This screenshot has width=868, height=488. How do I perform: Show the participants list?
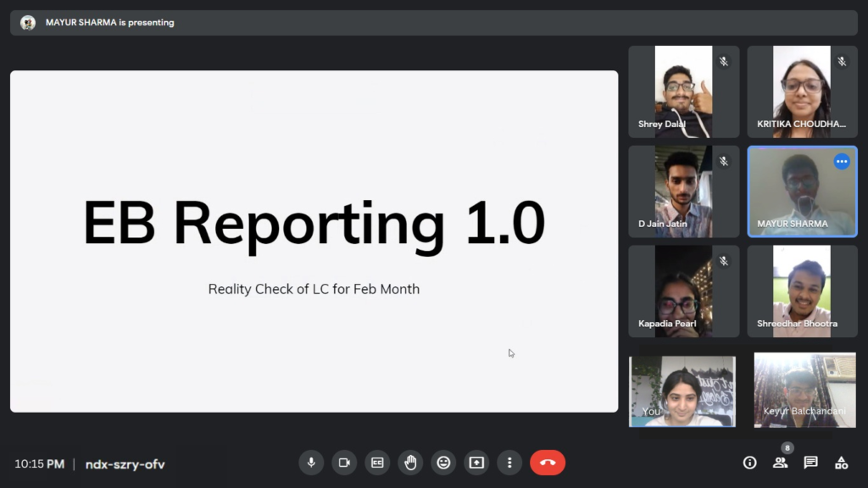[780, 463]
